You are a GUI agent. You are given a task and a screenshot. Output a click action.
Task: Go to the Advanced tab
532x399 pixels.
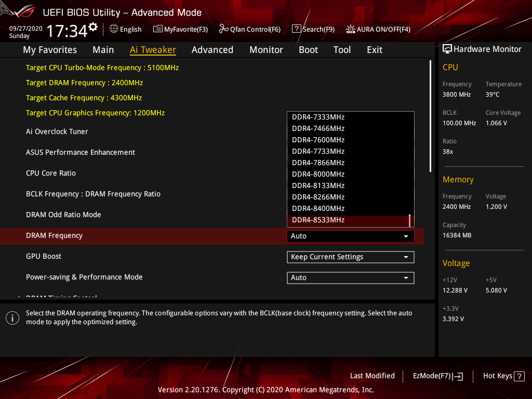pos(212,50)
